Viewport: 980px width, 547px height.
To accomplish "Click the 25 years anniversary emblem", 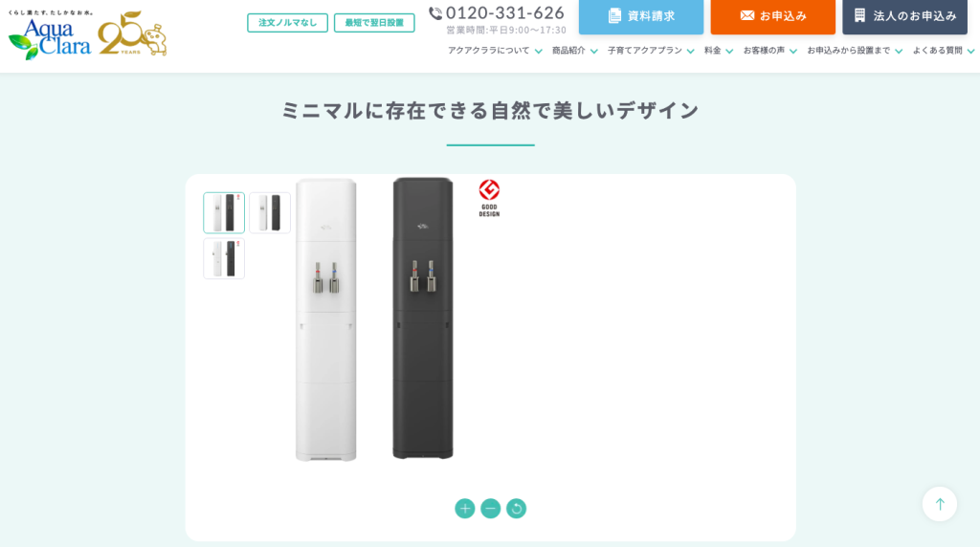I will coord(132,33).
